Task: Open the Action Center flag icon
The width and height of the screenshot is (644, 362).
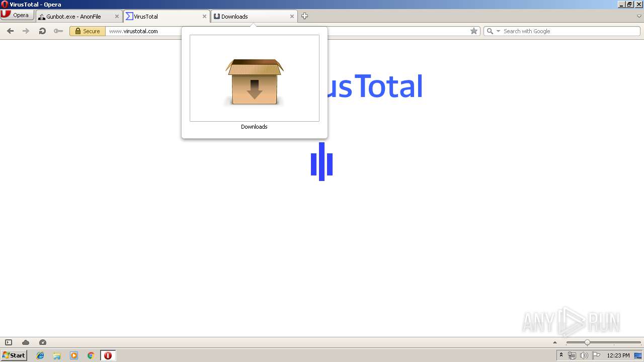Action: click(596, 355)
